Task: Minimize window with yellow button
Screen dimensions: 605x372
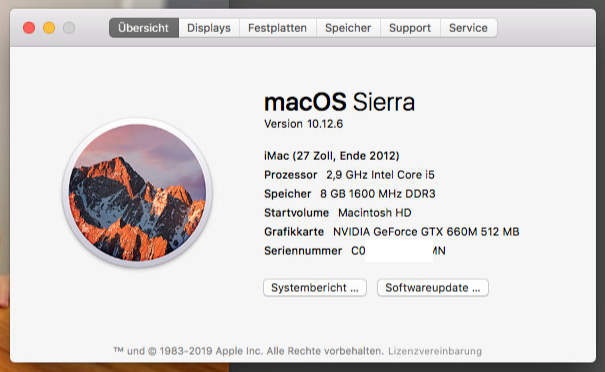Action: coord(49,28)
